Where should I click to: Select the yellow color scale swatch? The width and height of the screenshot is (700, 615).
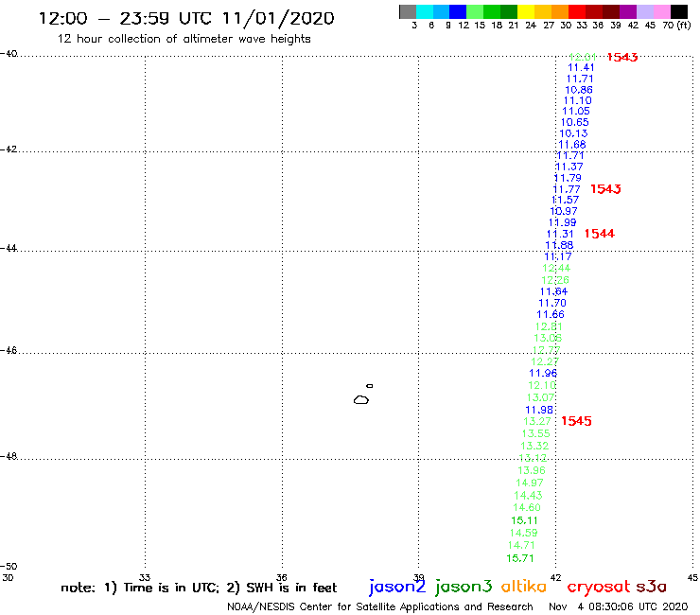pyautogui.click(x=526, y=11)
